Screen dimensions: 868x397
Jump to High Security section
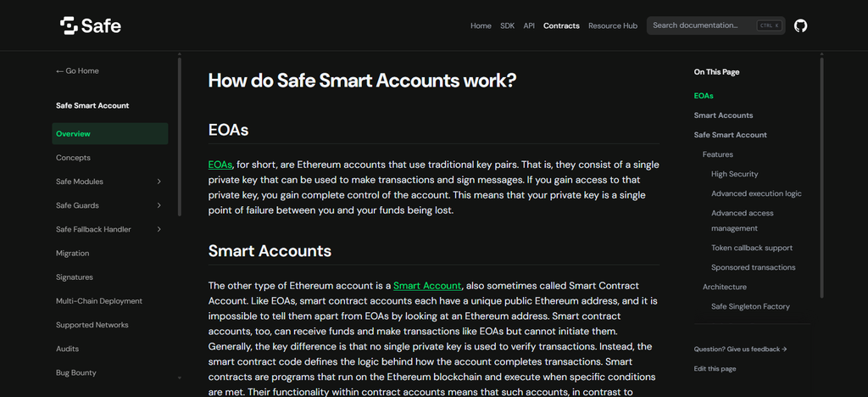coord(735,174)
